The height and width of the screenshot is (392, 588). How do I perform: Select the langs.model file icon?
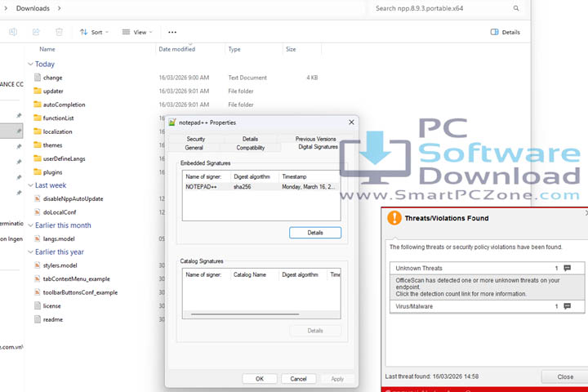coord(37,238)
